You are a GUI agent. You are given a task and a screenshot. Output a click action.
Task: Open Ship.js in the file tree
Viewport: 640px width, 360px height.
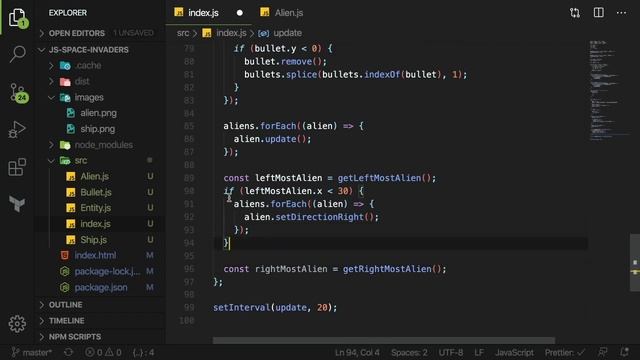click(93, 240)
